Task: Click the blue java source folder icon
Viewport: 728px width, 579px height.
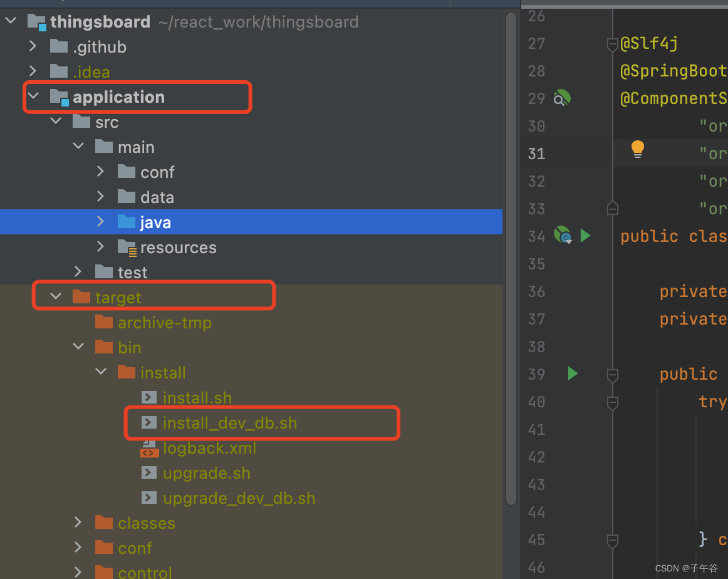Action: point(127,221)
